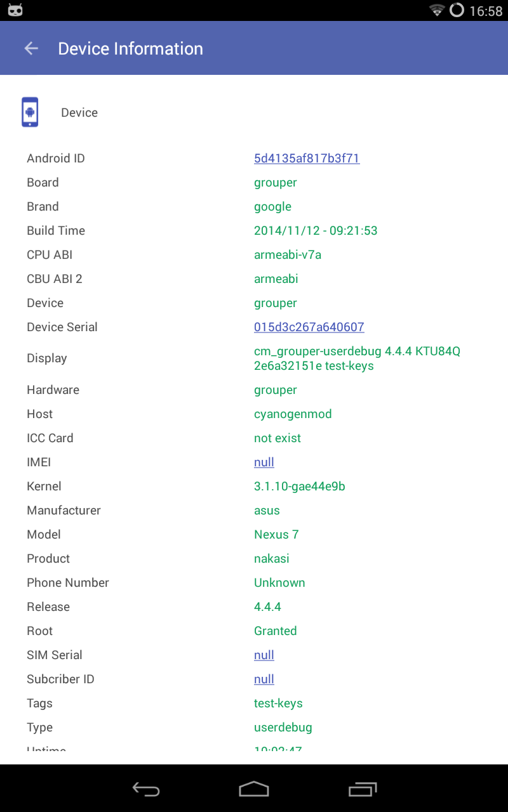This screenshot has width=508, height=812.
Task: Click the Subcriber ID null value
Action: (264, 679)
